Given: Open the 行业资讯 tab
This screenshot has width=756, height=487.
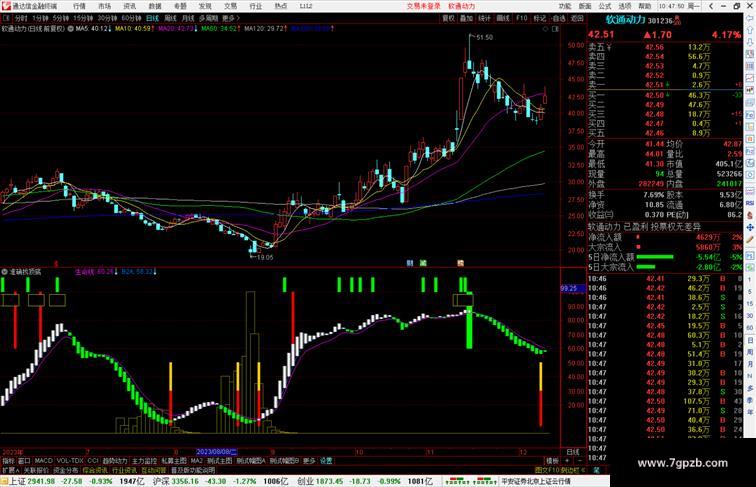Looking at the screenshot, I should coord(124,470).
